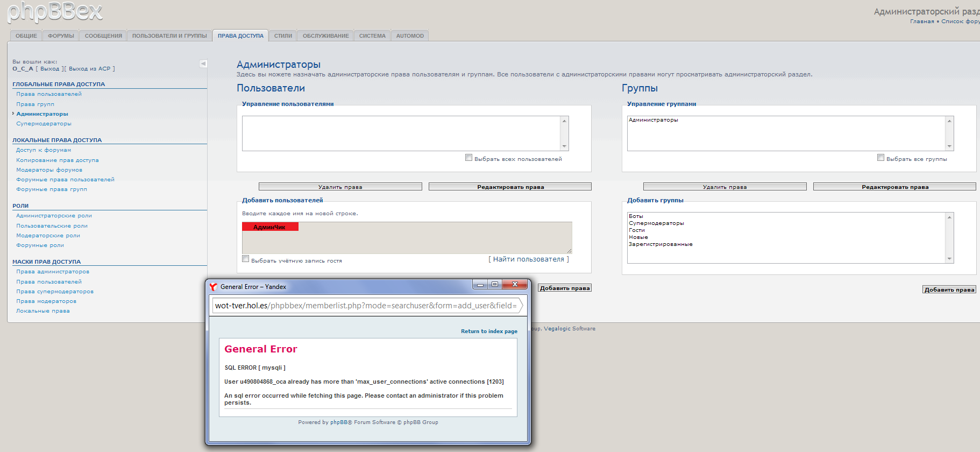980x452 pixels.
Task: Check 'Выбрать учётную запись гостя' box
Action: [246, 259]
